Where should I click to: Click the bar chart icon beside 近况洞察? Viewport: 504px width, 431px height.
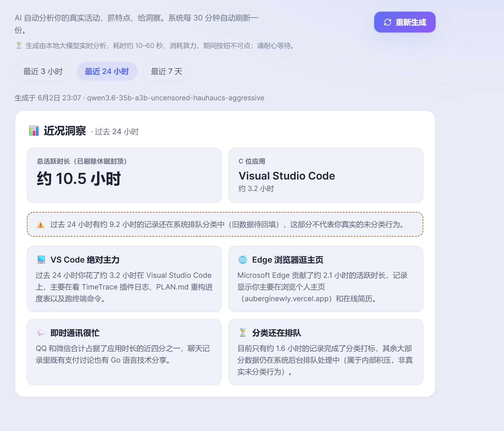pos(34,130)
